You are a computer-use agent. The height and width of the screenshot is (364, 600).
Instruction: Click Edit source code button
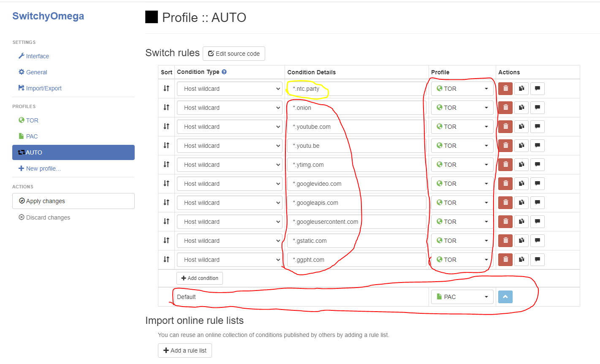pyautogui.click(x=234, y=54)
